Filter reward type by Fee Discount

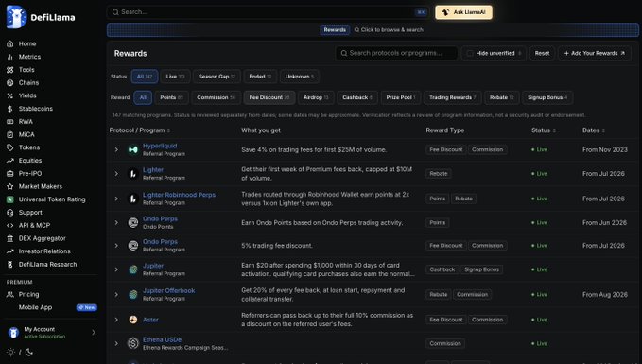point(269,97)
